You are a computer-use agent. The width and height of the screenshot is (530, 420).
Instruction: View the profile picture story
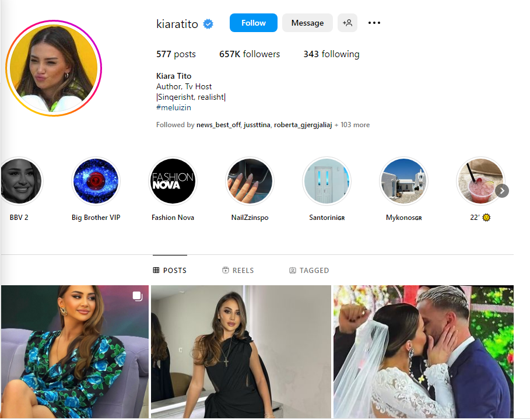[54, 68]
